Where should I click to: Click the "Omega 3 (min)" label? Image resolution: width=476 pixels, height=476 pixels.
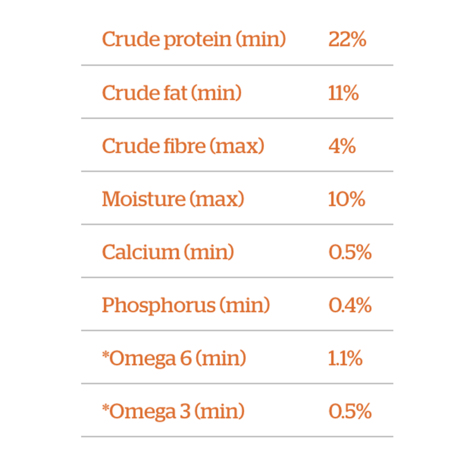177,411
